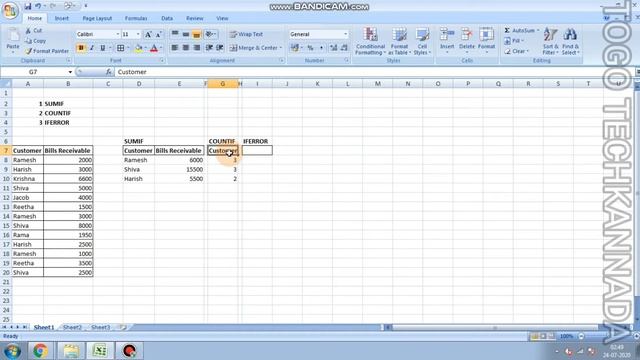Open Google Chrome from taskbar
This screenshot has height=360, width=640.
tap(40, 351)
